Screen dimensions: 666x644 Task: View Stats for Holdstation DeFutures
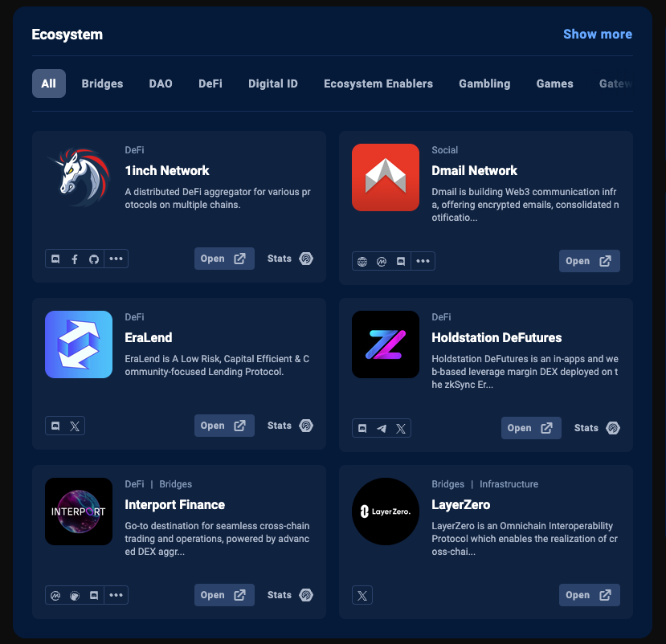pyautogui.click(x=597, y=428)
